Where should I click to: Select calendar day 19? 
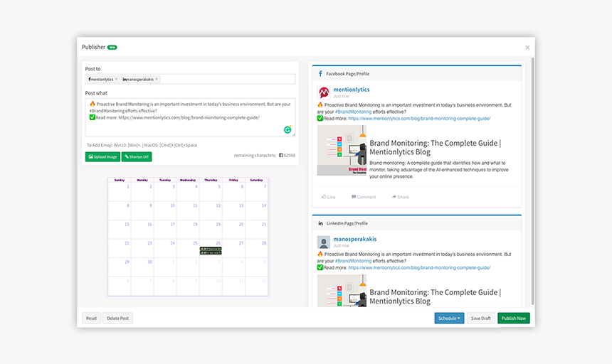211,230
